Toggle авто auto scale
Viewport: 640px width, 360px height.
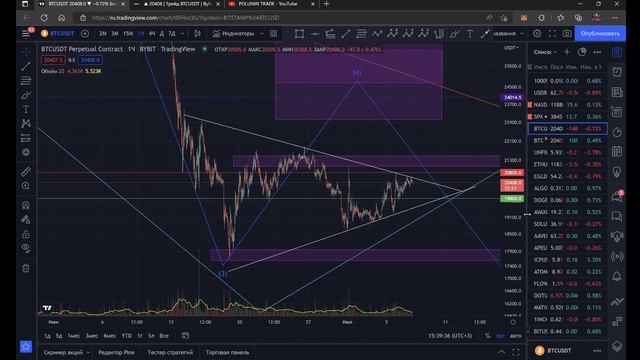coord(516,336)
